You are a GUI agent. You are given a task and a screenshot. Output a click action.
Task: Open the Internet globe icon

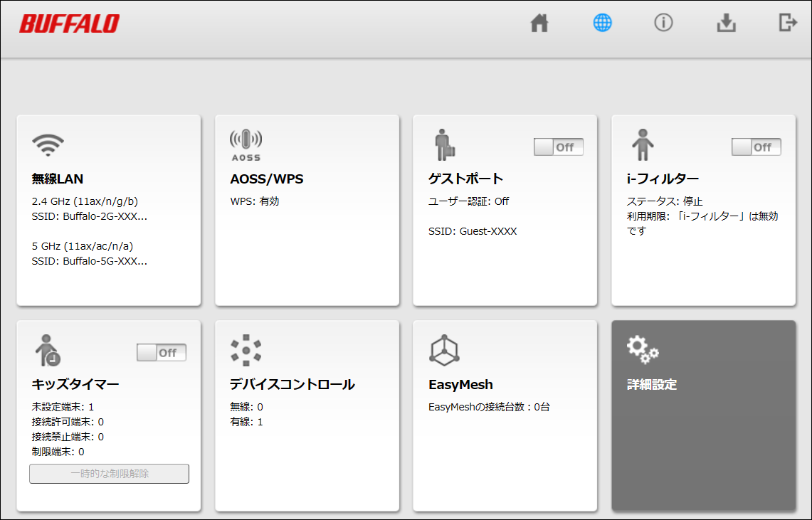(602, 23)
